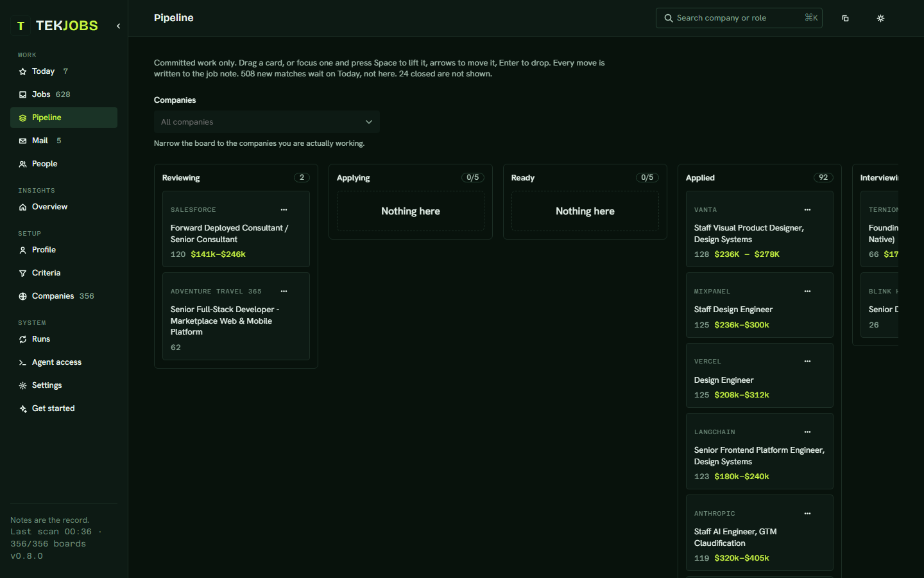The image size is (924, 578).
Task: Select the Pipeline layers icon
Action: (22, 118)
